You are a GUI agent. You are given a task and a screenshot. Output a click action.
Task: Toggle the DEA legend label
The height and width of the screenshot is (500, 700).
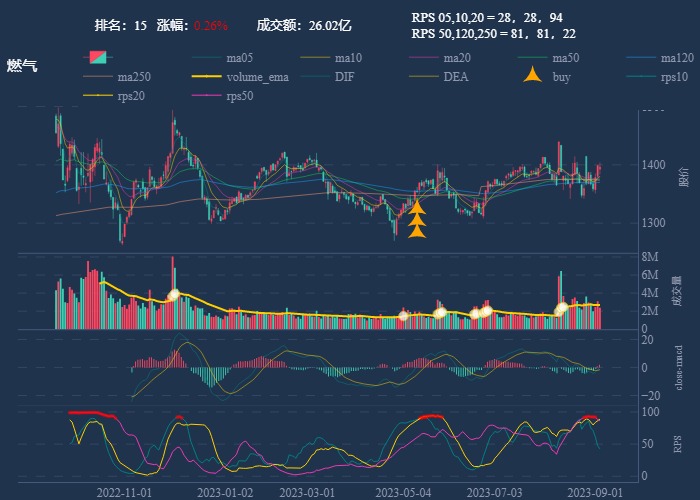click(x=455, y=77)
